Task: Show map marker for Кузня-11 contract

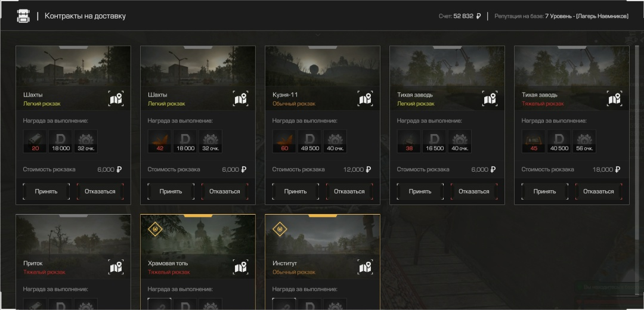Action: pyautogui.click(x=366, y=99)
